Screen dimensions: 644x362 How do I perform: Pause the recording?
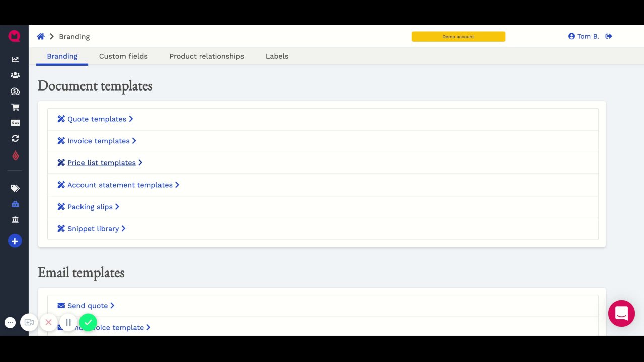coord(68,322)
